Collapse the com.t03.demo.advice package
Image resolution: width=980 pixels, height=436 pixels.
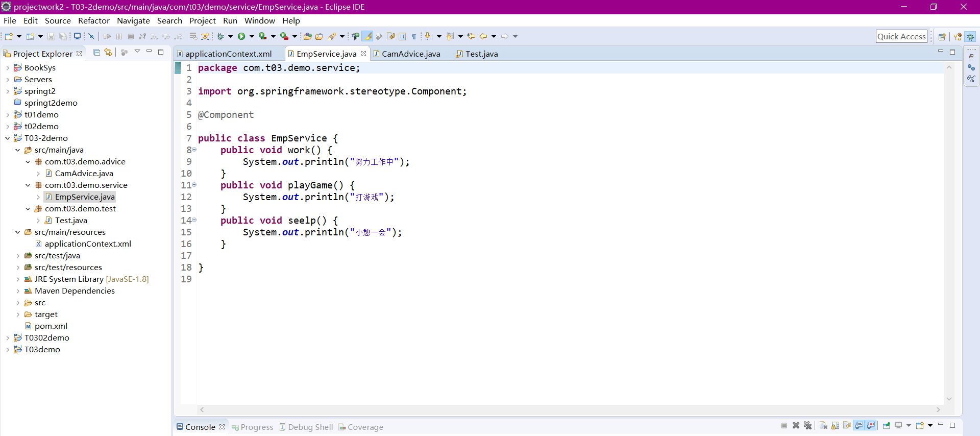[x=28, y=161]
